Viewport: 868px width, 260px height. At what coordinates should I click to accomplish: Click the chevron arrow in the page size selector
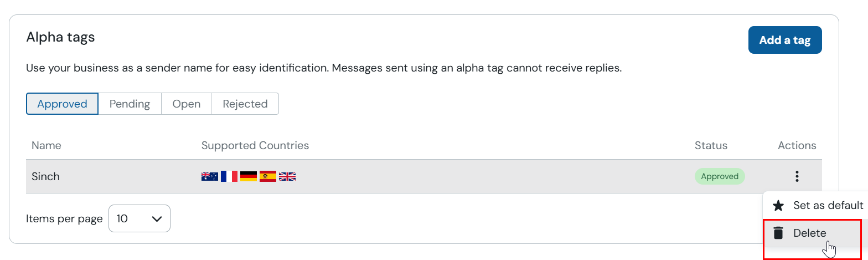(157, 218)
